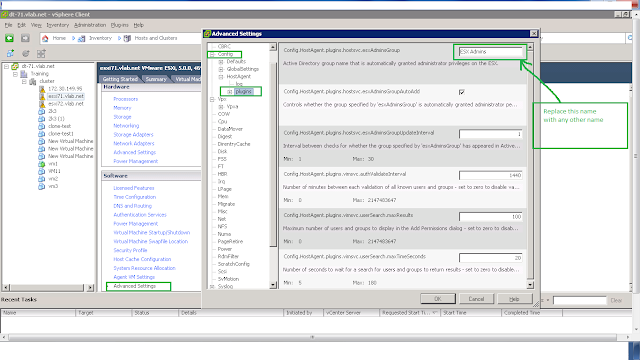Open the Administration menu

point(90,25)
